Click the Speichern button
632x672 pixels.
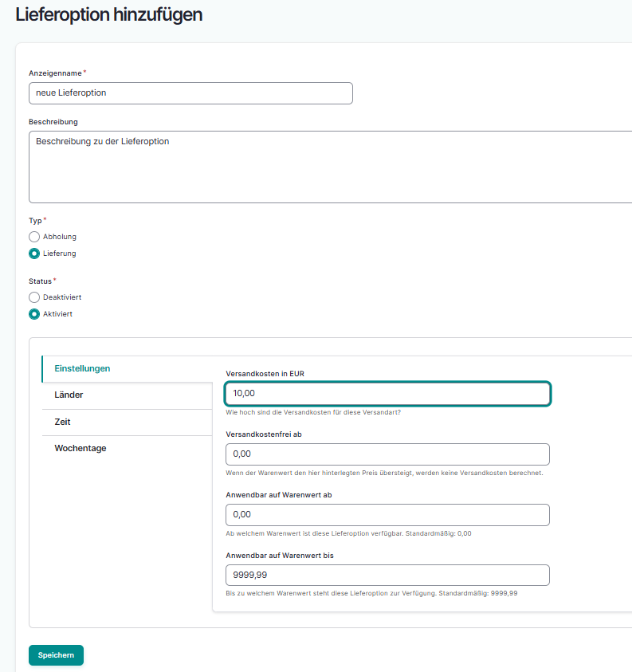pyautogui.click(x=56, y=655)
